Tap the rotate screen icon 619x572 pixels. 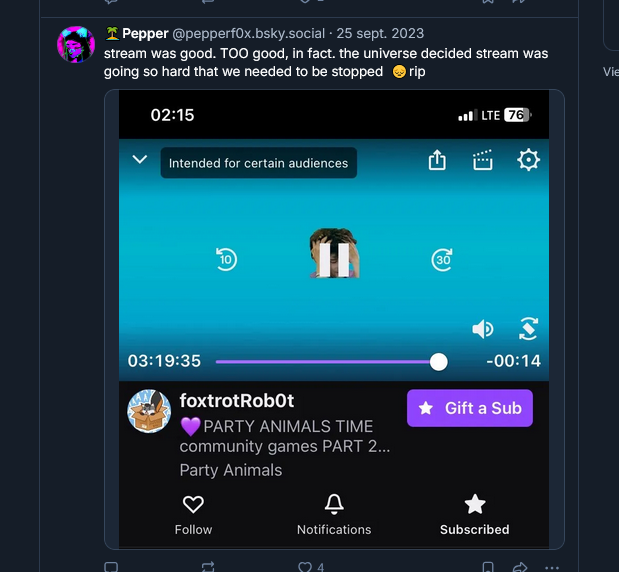529,329
